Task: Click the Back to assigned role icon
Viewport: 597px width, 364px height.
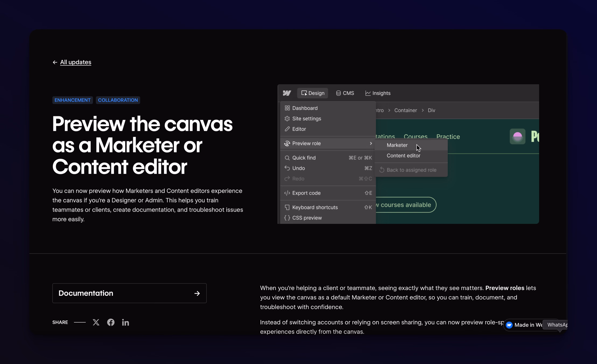Action: click(x=382, y=170)
